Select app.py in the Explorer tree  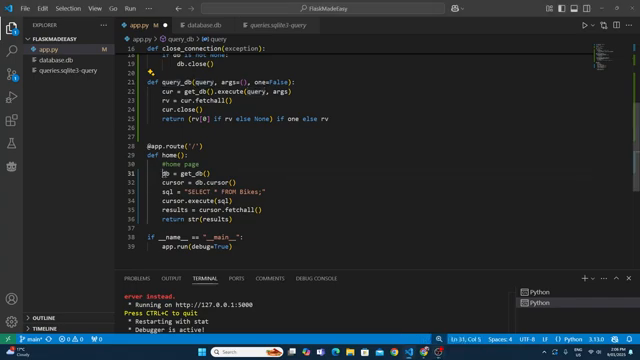(69, 49)
